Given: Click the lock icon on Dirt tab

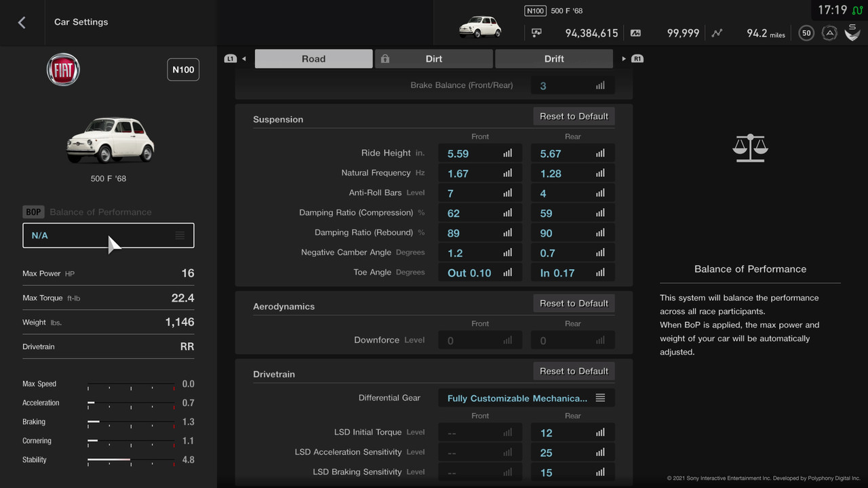Looking at the screenshot, I should tap(385, 59).
